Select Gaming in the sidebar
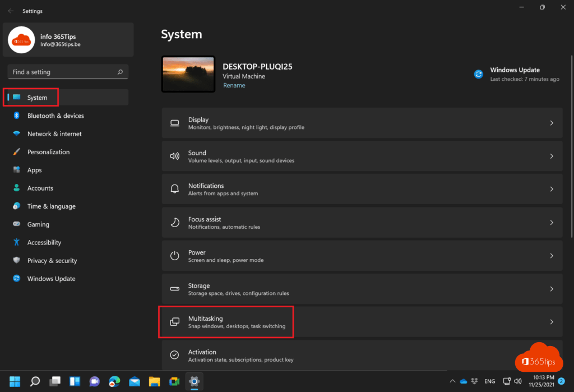574x392 pixels. click(68, 224)
